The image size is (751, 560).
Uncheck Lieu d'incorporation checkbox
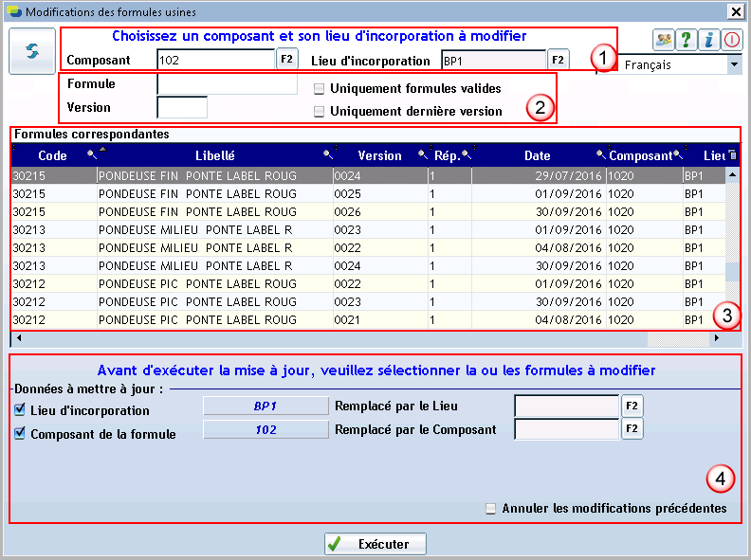coord(20,409)
